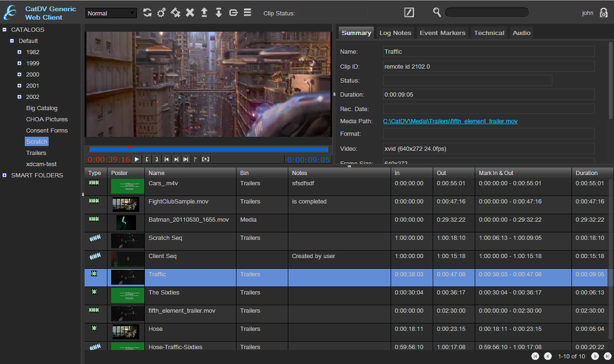
Task: Open the gears settings toolbar icon
Action: [161, 13]
